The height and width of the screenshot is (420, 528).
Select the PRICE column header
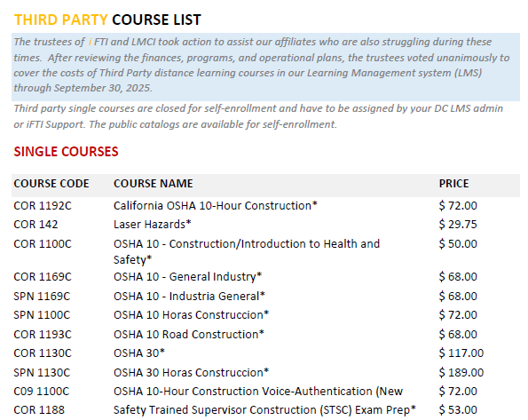pyautogui.click(x=453, y=184)
